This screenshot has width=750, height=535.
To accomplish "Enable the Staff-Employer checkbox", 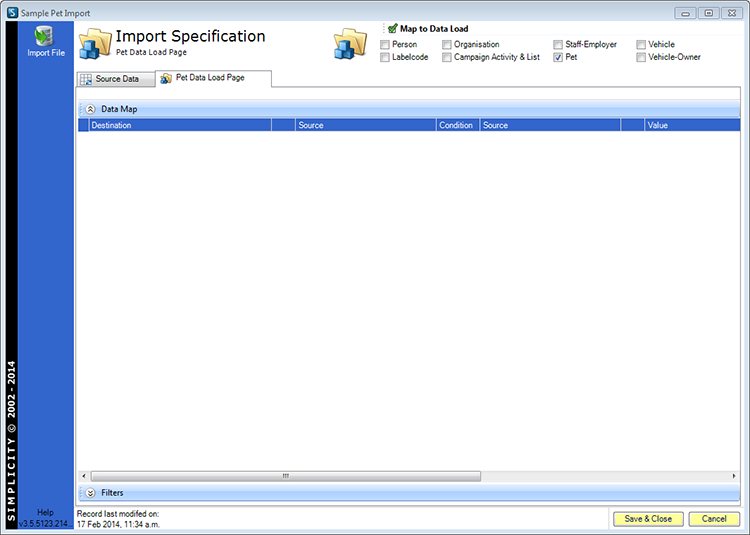I will click(558, 45).
